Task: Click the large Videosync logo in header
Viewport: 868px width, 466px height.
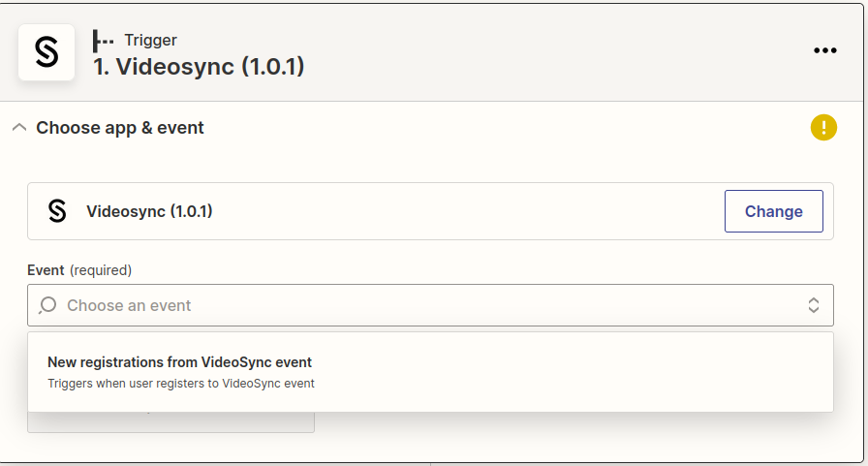Action: [46, 52]
